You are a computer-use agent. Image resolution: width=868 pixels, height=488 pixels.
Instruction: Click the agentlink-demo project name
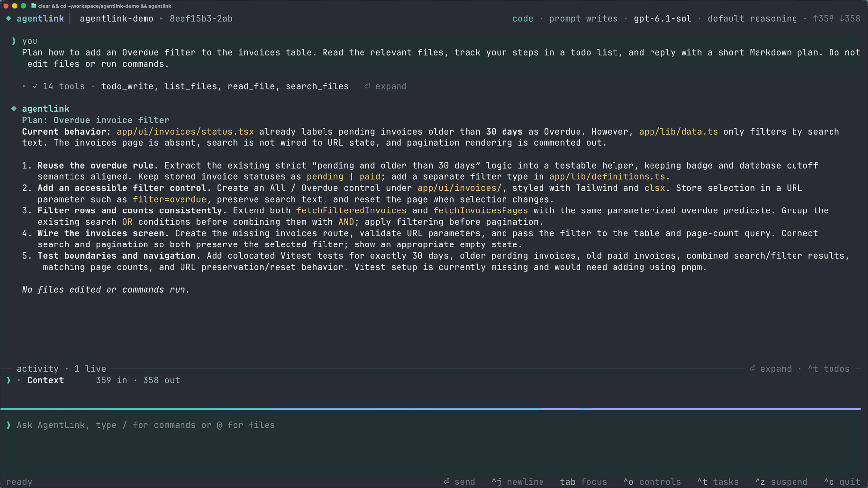[116, 19]
